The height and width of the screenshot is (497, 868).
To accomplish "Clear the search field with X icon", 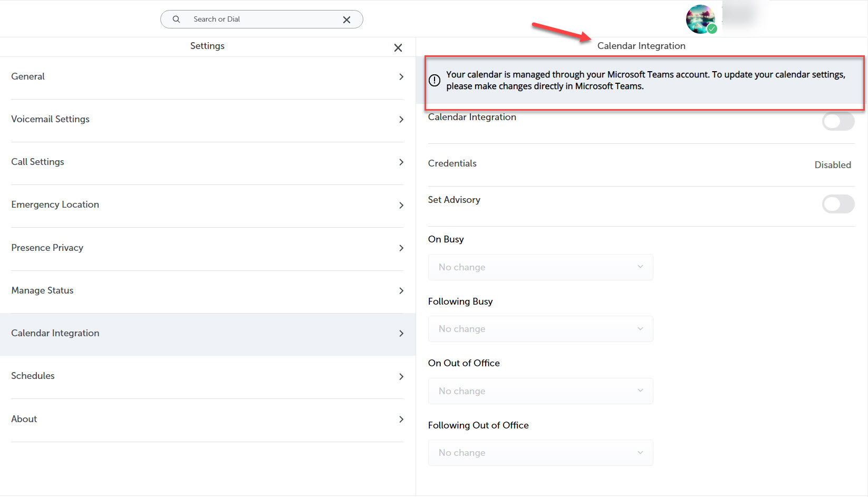I will (x=346, y=20).
